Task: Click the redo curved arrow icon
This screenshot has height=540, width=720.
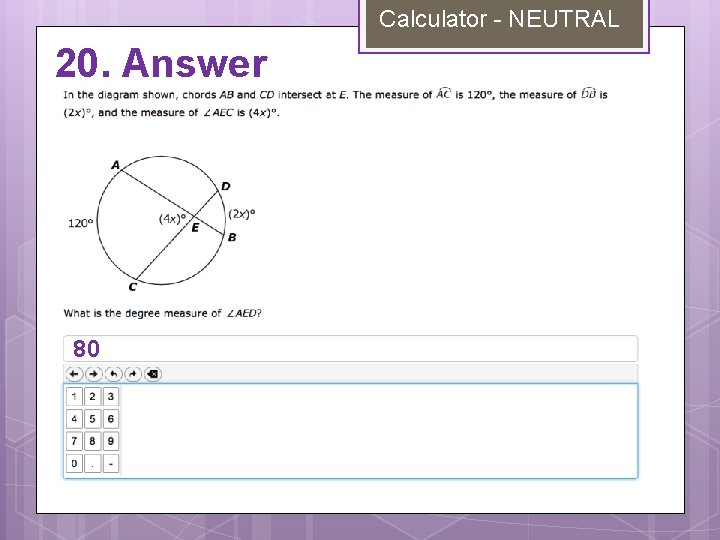Action: 133,374
